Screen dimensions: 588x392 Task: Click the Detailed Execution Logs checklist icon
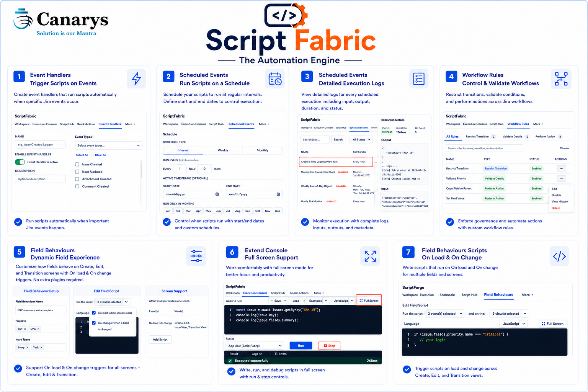point(419,78)
